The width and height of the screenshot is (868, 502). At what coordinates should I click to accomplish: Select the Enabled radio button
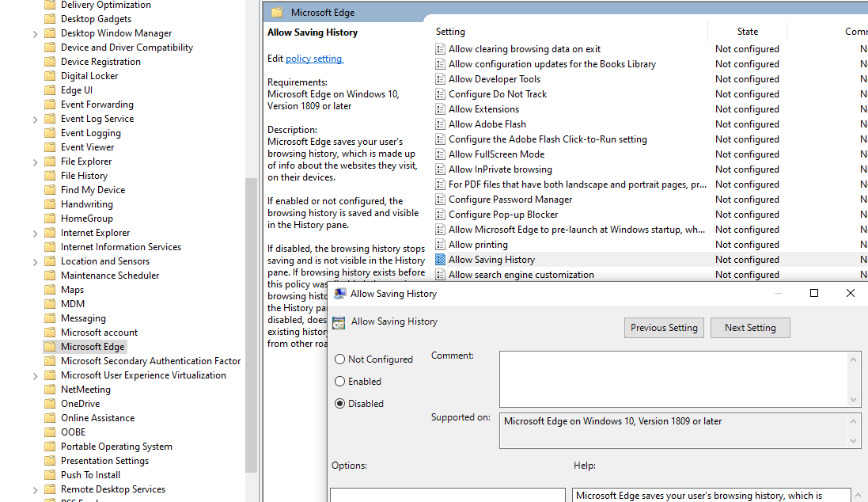pyautogui.click(x=340, y=381)
